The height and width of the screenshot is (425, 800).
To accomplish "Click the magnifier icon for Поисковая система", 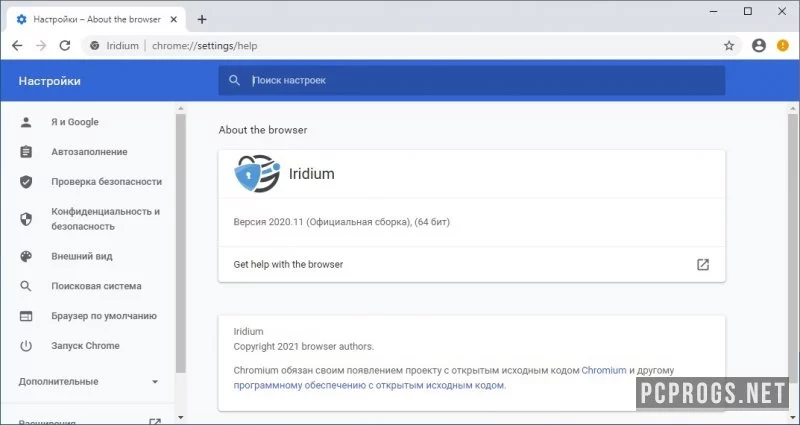I will pyautogui.click(x=26, y=286).
